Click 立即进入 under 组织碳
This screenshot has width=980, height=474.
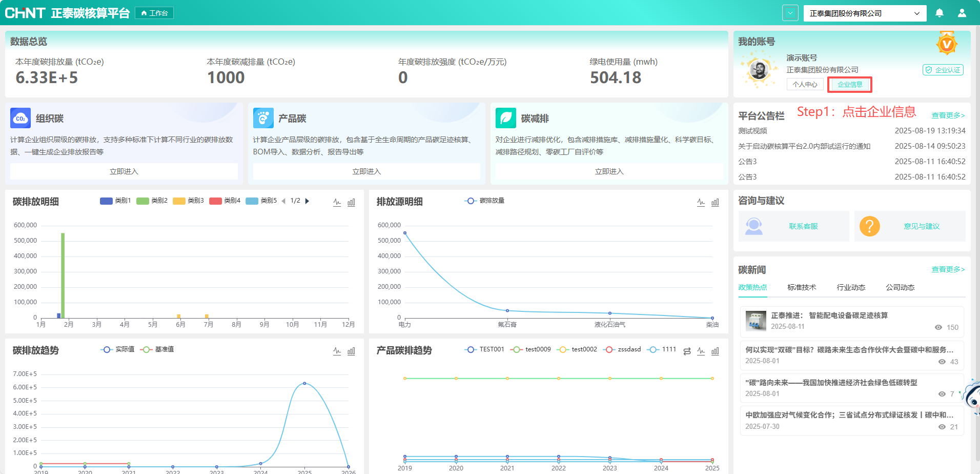click(124, 171)
